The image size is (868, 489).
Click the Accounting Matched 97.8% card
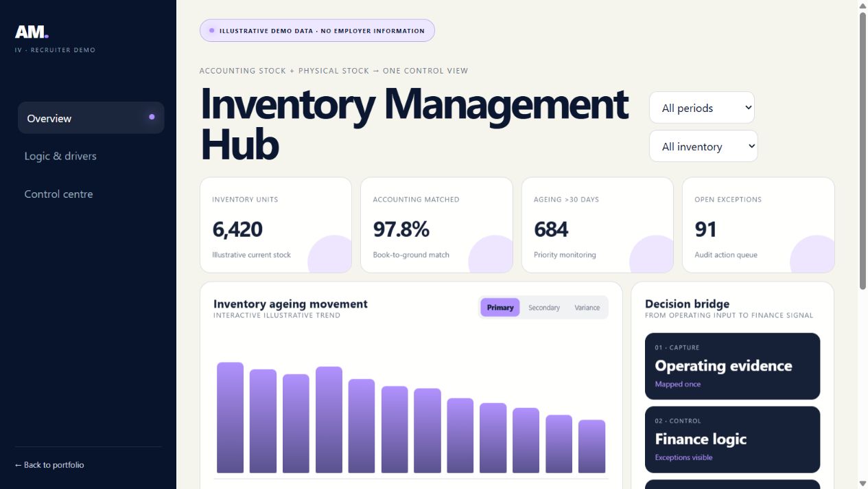(x=436, y=225)
